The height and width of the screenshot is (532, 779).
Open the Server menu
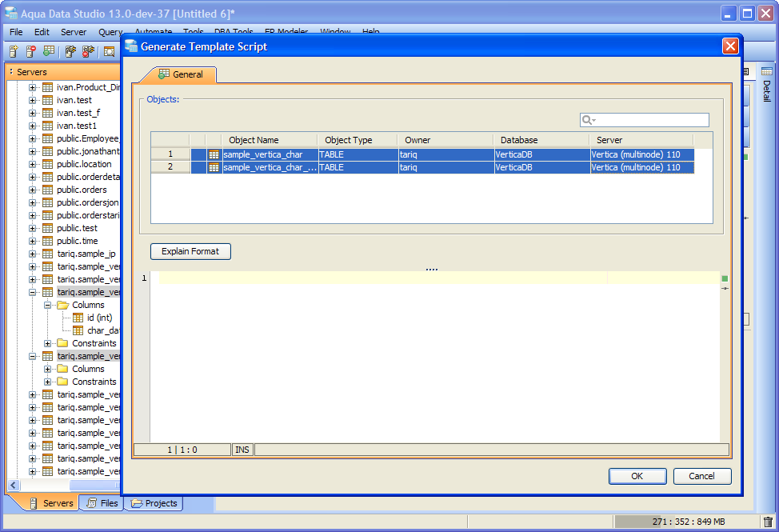[74, 32]
